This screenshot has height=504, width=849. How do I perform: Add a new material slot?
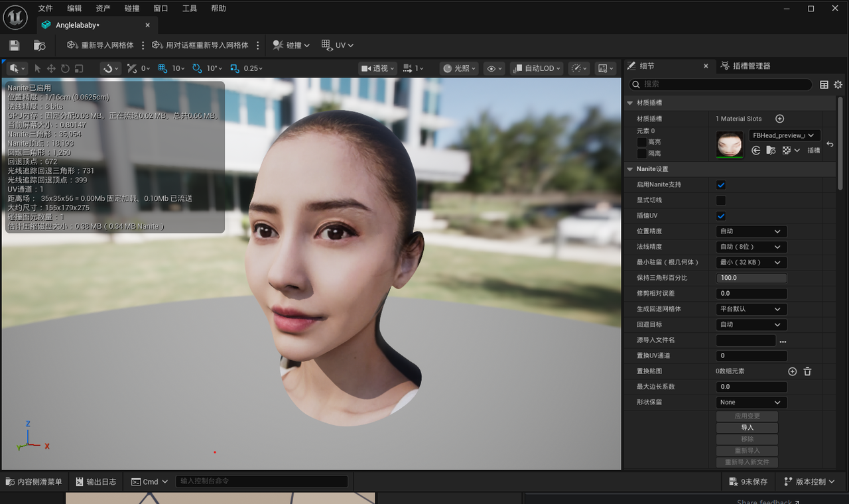pos(780,119)
